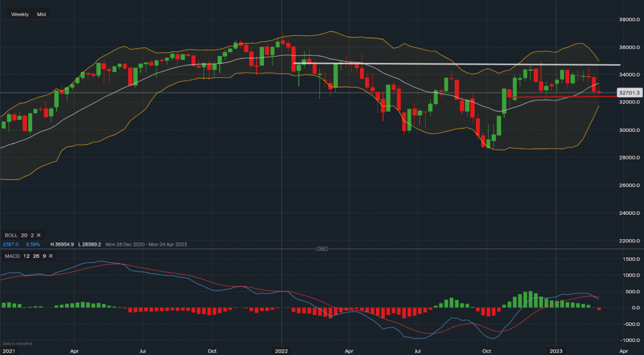Image resolution: width=644 pixels, height=355 pixels.
Task: Remove the BOLL indicator with its X icon
Action: [38, 235]
